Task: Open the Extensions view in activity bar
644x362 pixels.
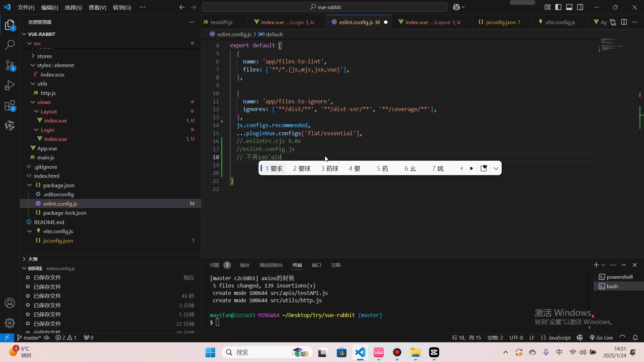Action: 10,106
